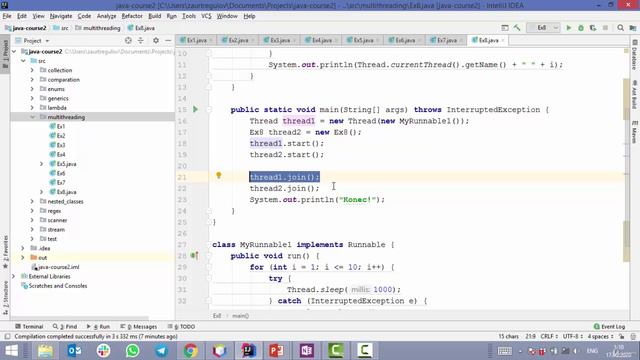Open Windows Start menu
Screen dimensions: 640x360
(11, 351)
